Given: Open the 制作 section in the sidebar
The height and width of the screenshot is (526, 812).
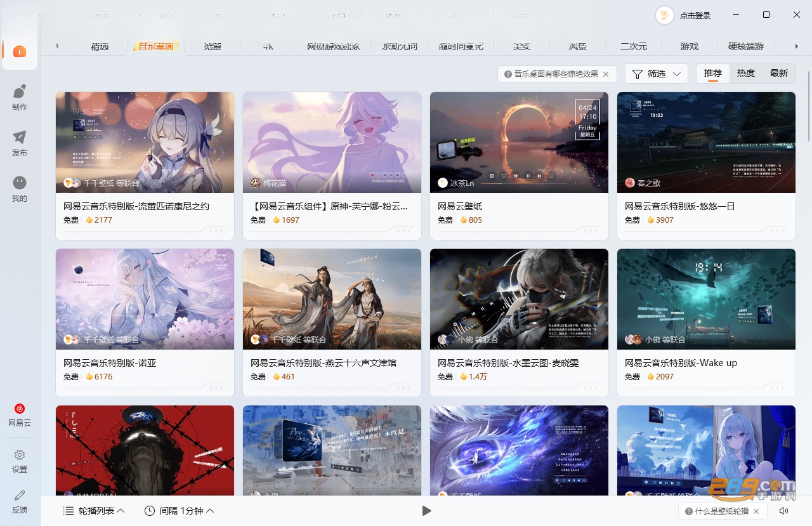Looking at the screenshot, I should [x=20, y=97].
